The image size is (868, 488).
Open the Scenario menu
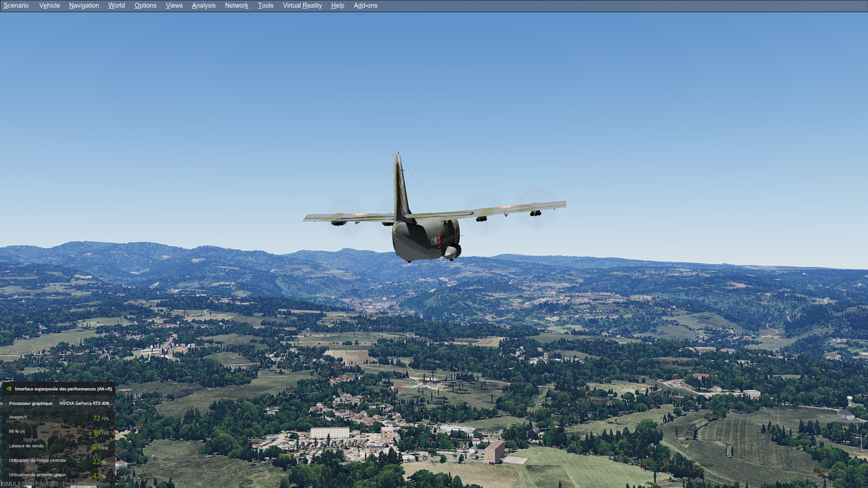pyautogui.click(x=16, y=5)
